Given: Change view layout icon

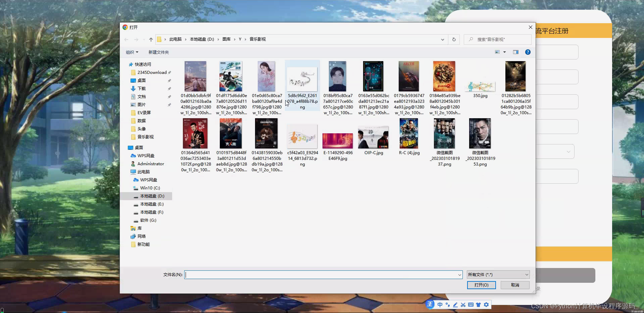Looking at the screenshot, I should click(x=497, y=52).
